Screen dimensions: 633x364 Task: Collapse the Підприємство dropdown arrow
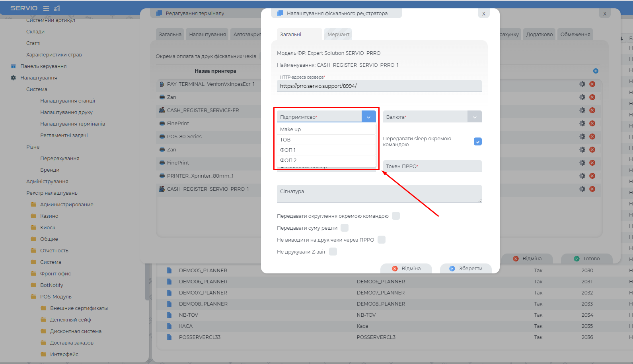click(368, 117)
